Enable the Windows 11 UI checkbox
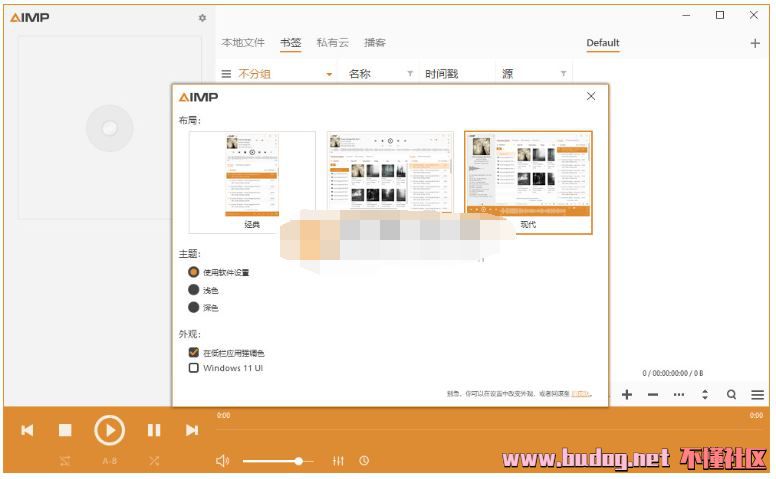This screenshot has width=776, height=479. 194,368
